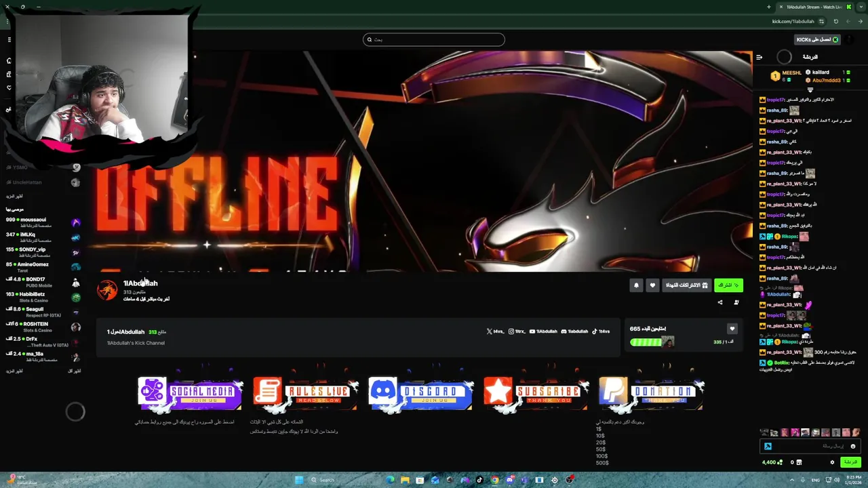Screen dimensions: 868x488
Task: Open kaillard leaderboard entry
Action: click(829, 73)
